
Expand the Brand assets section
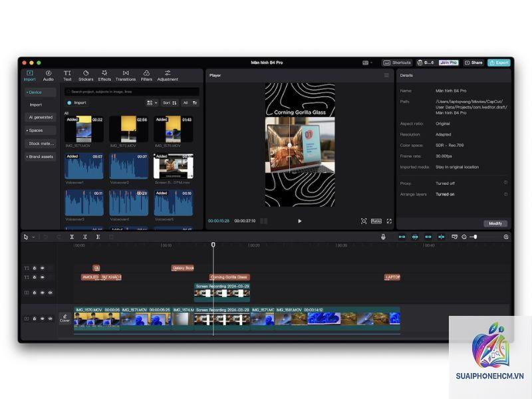pos(40,157)
